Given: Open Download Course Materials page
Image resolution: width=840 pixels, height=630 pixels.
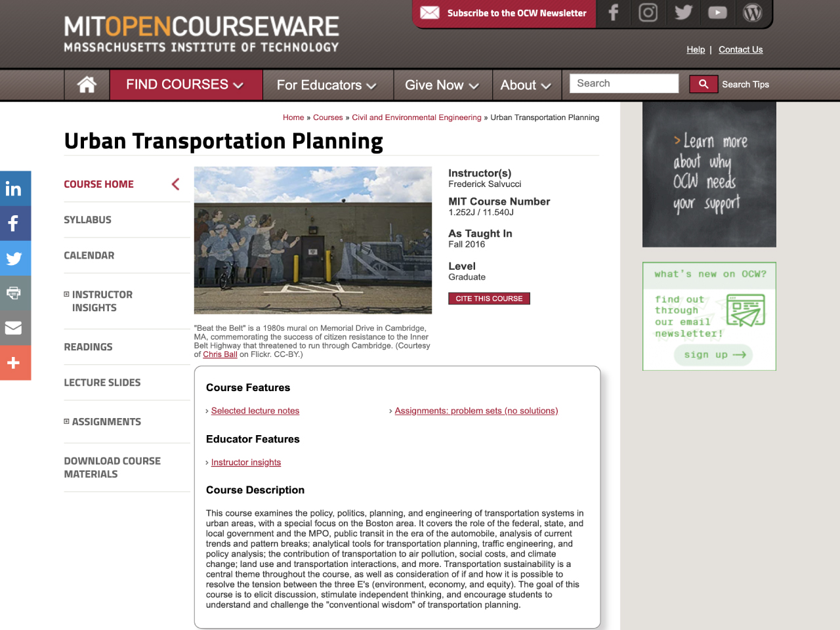Looking at the screenshot, I should click(112, 467).
